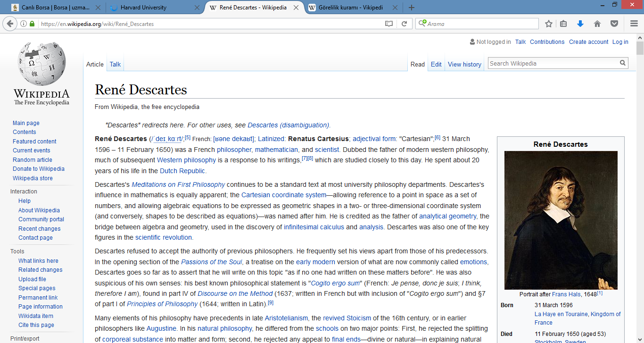This screenshot has width=644, height=343.
Task: Go to Main page in sidebar
Action: [x=26, y=123]
